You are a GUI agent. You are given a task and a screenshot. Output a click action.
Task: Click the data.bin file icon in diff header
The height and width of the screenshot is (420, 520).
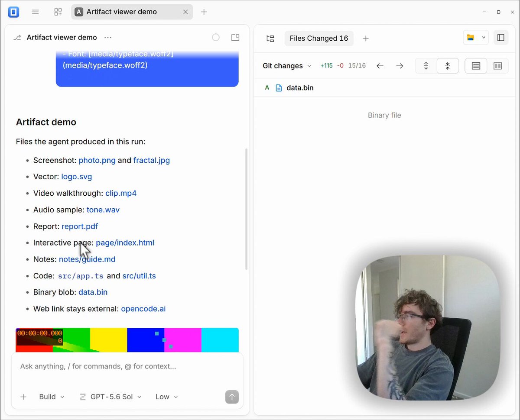[279, 88]
